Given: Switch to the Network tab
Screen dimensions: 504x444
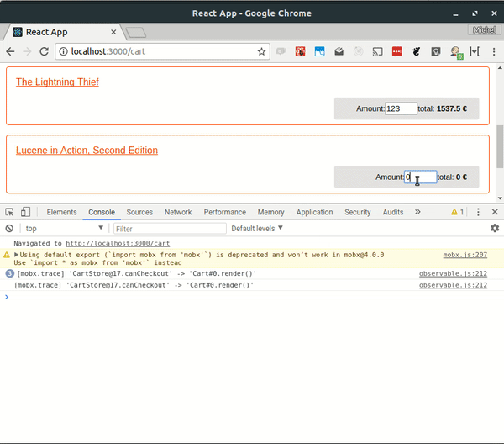Looking at the screenshot, I should pos(178,213).
